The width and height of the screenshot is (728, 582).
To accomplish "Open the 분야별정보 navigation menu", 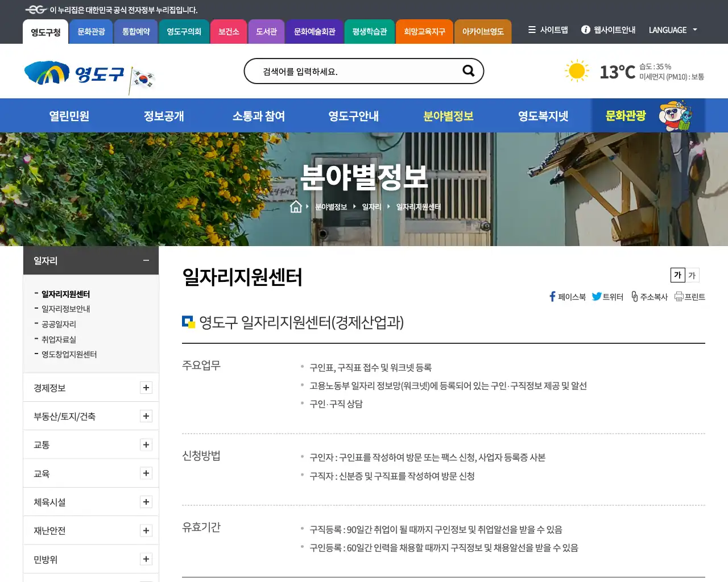I will tap(448, 115).
